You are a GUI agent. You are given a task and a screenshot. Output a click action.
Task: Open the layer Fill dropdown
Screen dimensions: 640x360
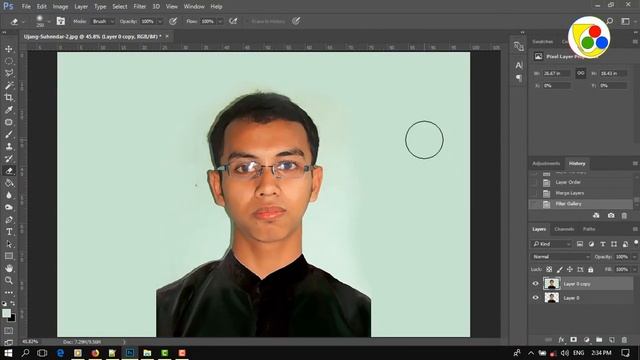634,269
